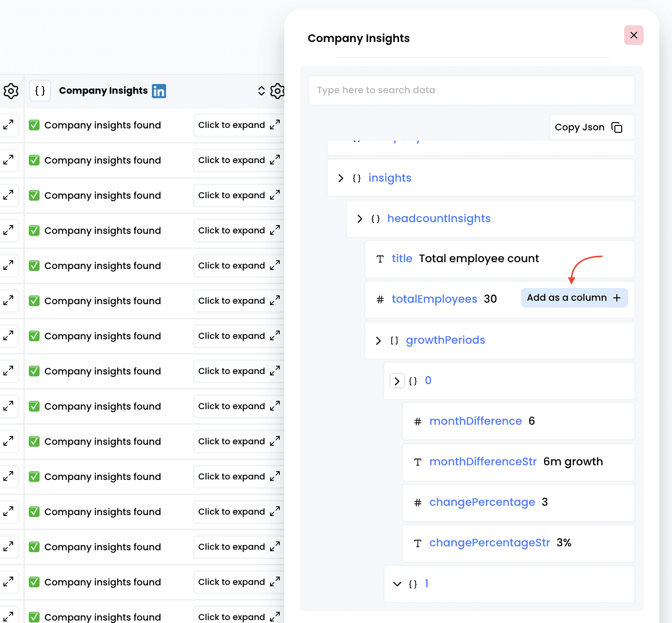Viewport: 672px width, 623px height.
Task: Collapse the headcountInsights node
Action: (359, 219)
